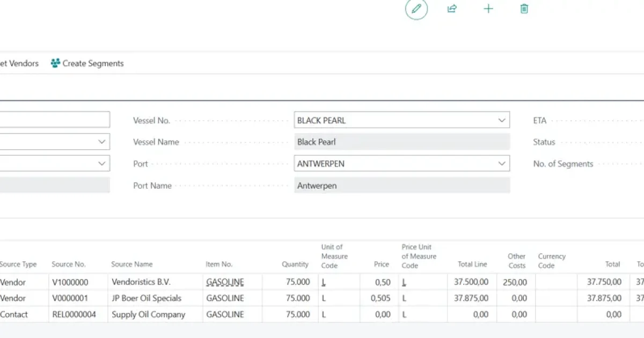Sort by the Source Name column header

pos(131,264)
